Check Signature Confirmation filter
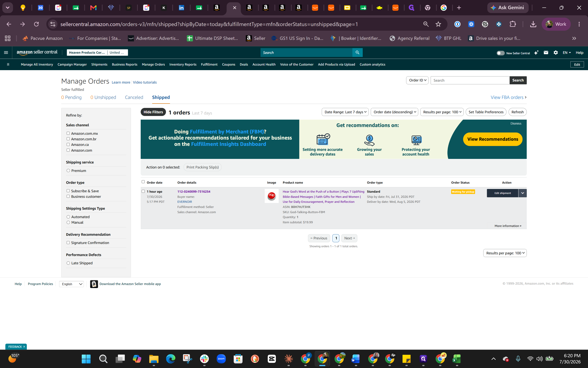588x368 pixels. [68, 243]
